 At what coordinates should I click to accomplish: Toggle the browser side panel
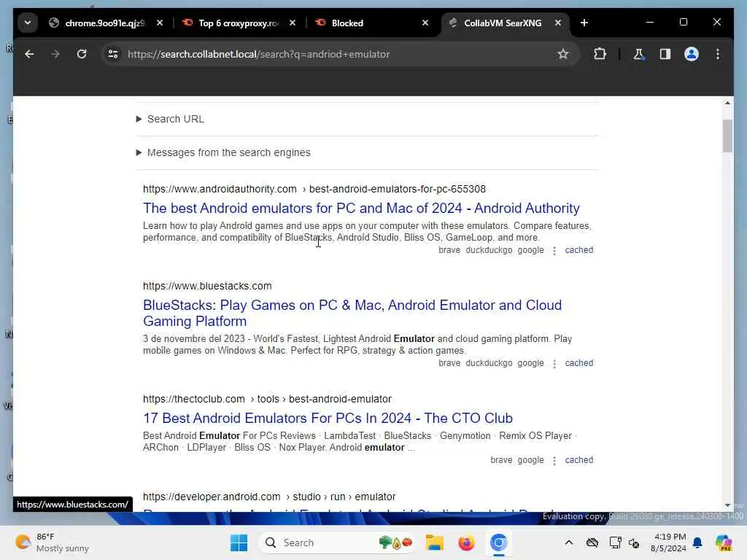pos(665,54)
